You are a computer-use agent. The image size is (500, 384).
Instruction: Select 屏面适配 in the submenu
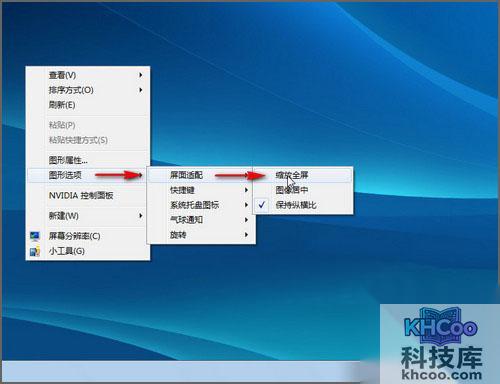(201, 175)
